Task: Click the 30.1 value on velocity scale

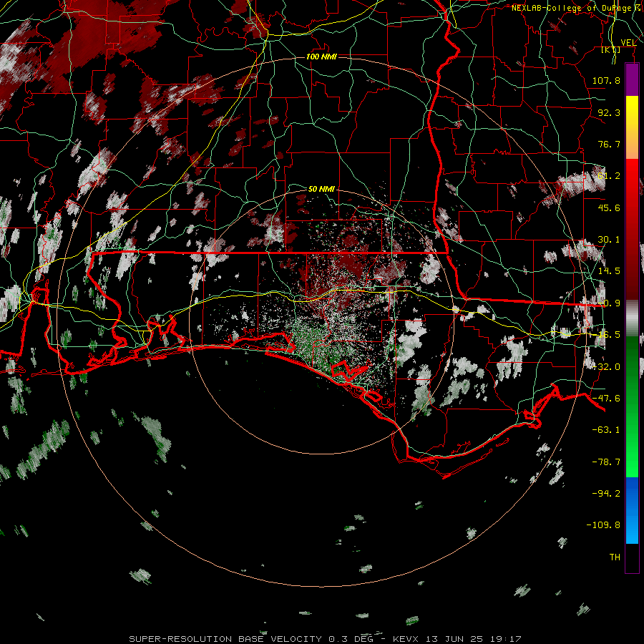Action: point(609,240)
